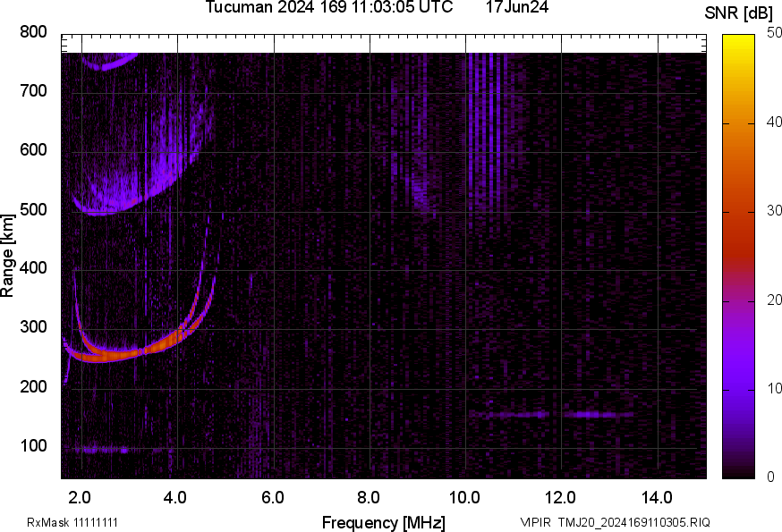Viewport: 782px width, 532px height.
Task: Click the range tick label '600'
Action: click(33, 149)
